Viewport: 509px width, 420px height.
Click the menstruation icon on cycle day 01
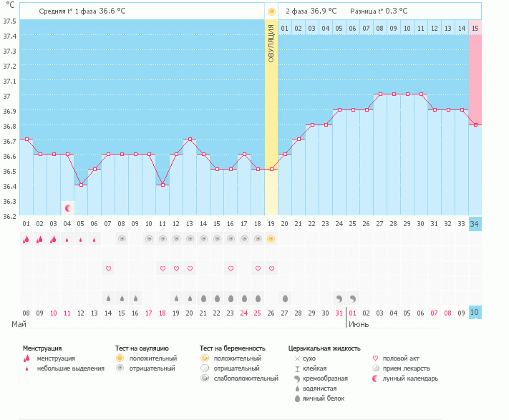(x=26, y=240)
